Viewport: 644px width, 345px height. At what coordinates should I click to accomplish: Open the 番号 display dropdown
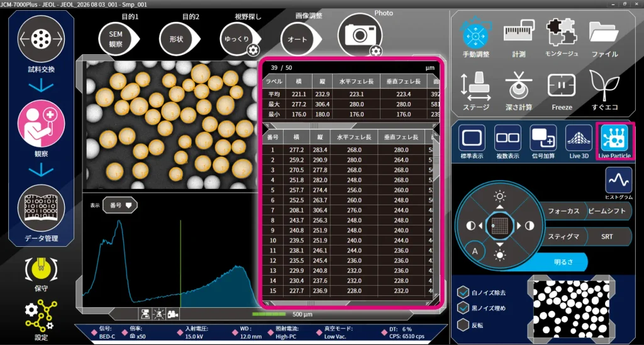pos(120,205)
